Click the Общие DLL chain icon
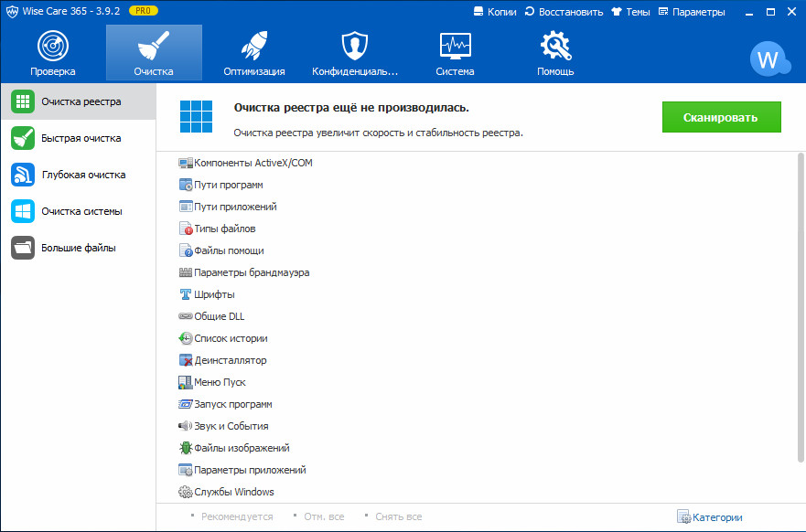Image resolution: width=806 pixels, height=532 pixels. [x=185, y=316]
